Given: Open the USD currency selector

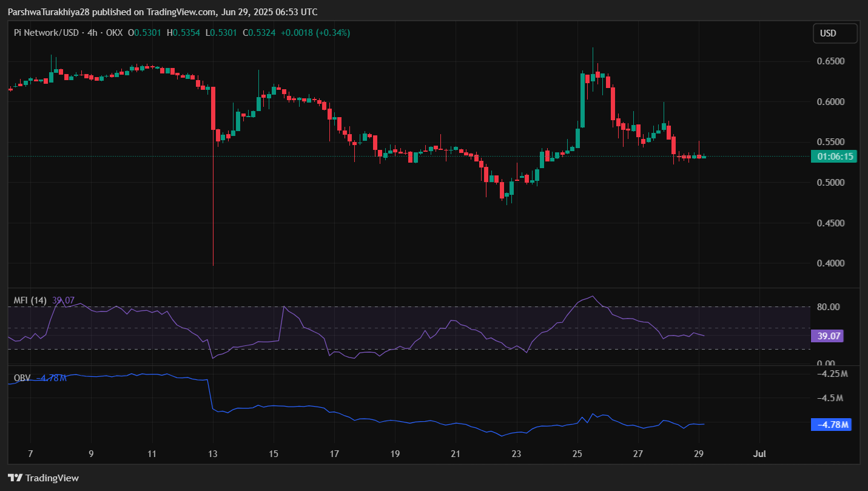Looking at the screenshot, I should [835, 33].
